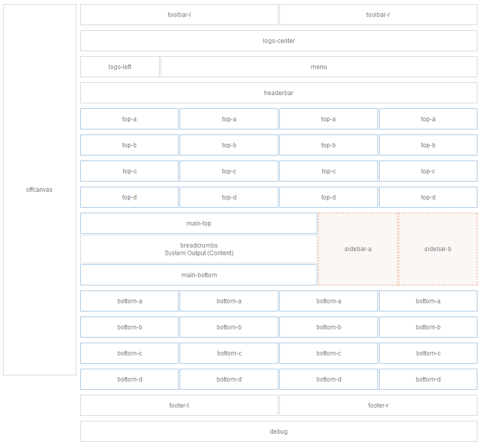Screen dimensions: 481x448
Task: Open the debug region
Action: pyautogui.click(x=278, y=431)
